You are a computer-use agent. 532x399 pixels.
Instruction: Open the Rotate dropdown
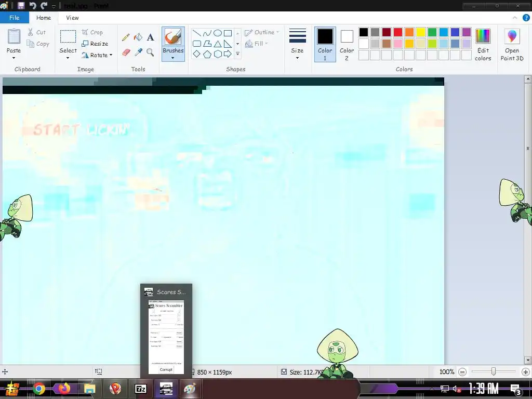coord(97,55)
